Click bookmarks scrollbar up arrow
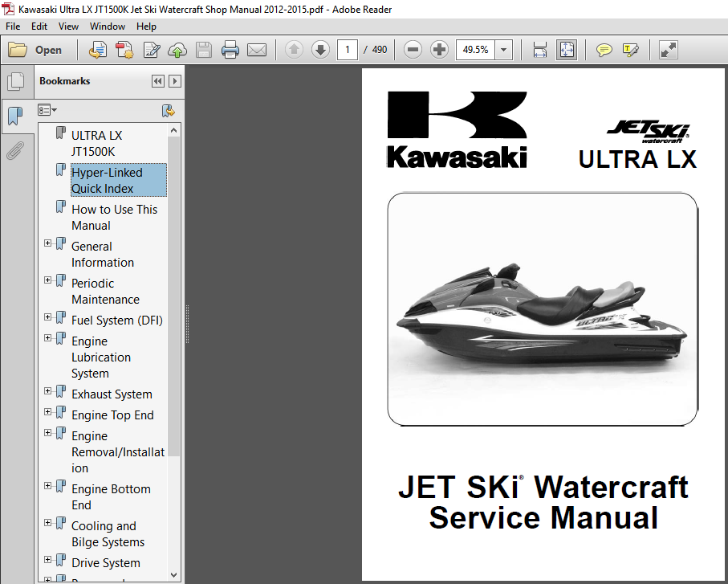 [174, 131]
